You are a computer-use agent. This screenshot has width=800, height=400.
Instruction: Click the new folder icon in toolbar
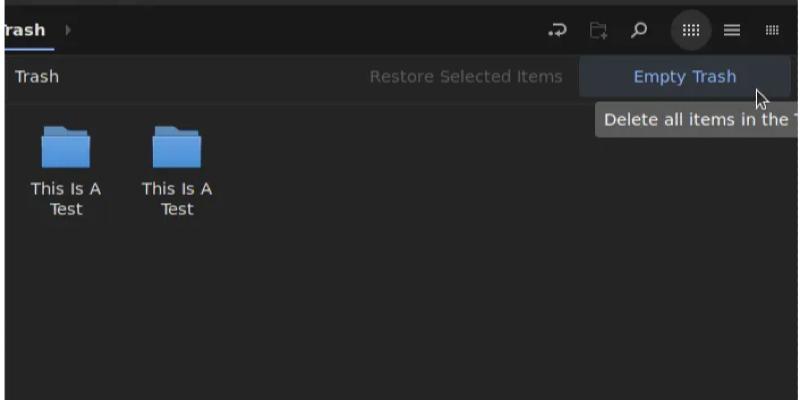(598, 30)
